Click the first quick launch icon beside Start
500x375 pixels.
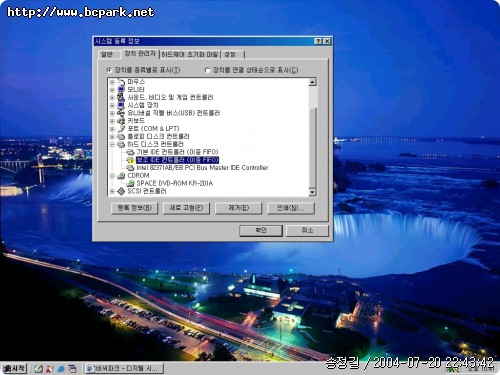38,368
